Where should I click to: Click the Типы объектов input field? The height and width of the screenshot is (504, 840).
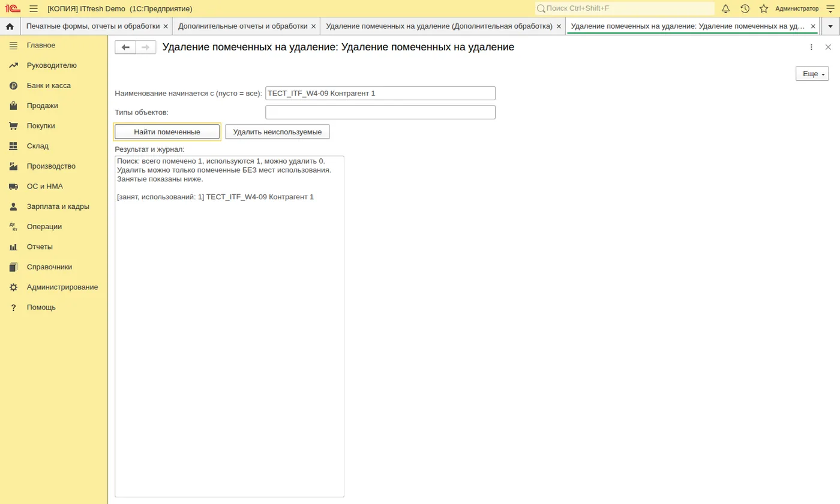[380, 112]
